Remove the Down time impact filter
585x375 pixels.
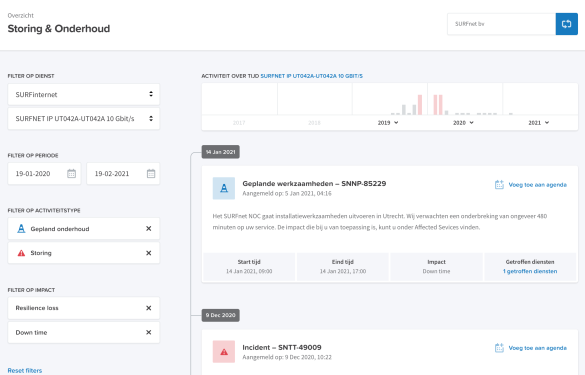click(148, 332)
